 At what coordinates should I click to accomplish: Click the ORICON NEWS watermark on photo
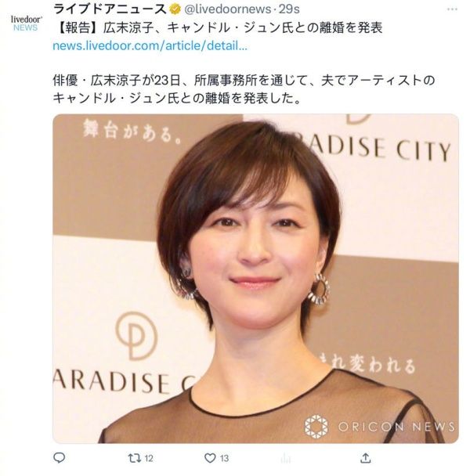tap(380, 427)
